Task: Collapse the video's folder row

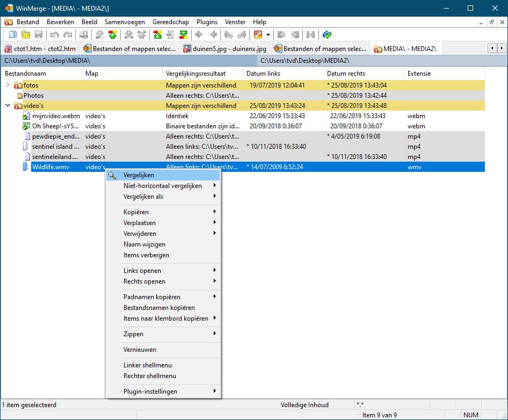Action: click(x=8, y=106)
